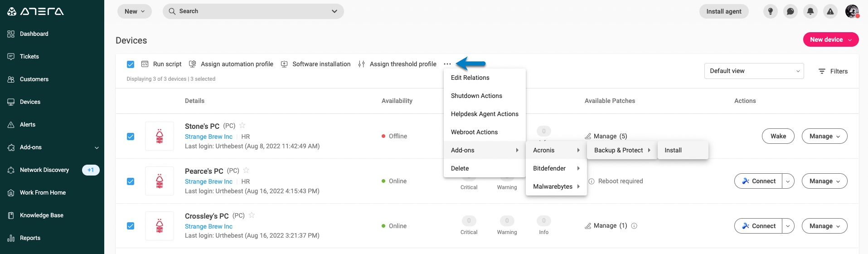Click the Add-ons puzzle icon in sidebar
This screenshot has width=868, height=254.
11,147
